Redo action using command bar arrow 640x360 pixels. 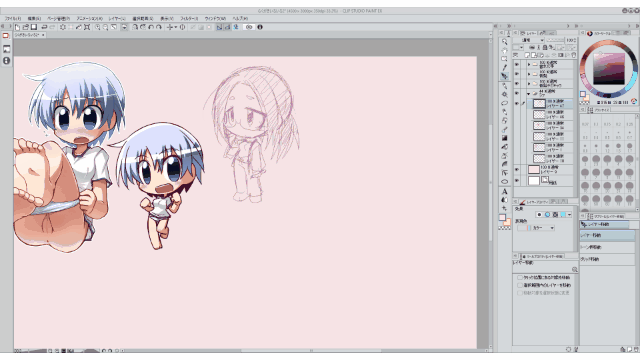click(x=52, y=27)
